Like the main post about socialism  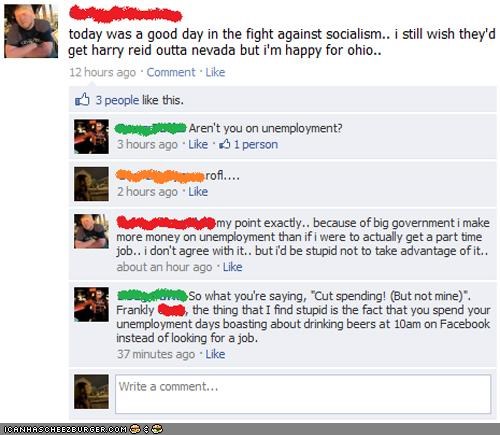click(215, 72)
